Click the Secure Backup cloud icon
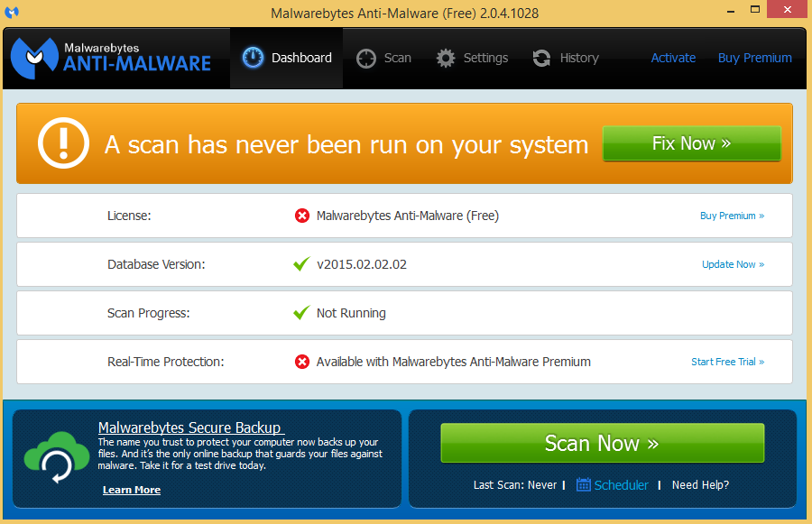 [x=56, y=457]
